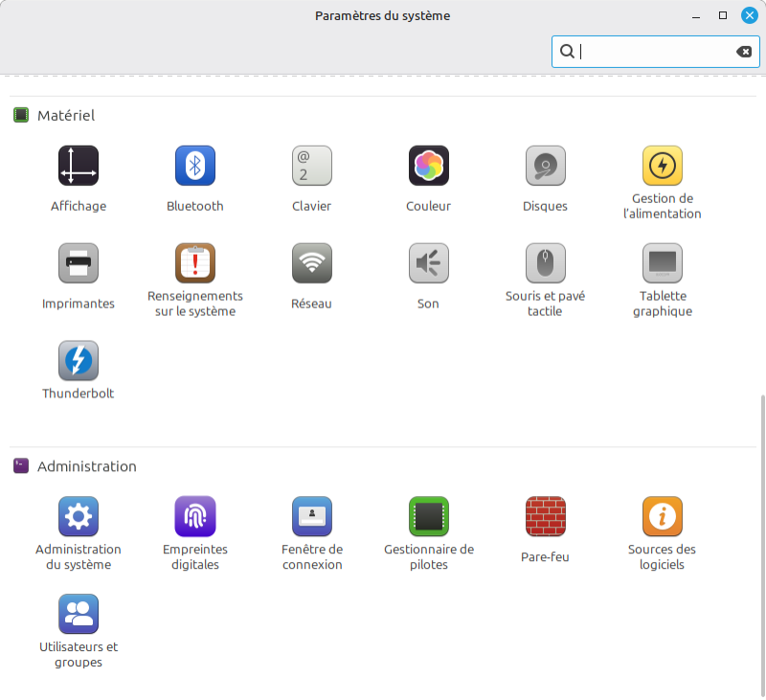Open the Imprimantes settings
This screenshot has width=766, height=700.
click(x=79, y=263)
